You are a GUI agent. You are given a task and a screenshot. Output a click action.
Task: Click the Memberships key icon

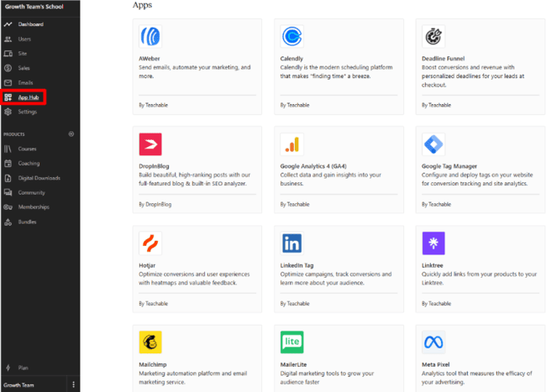click(x=8, y=207)
